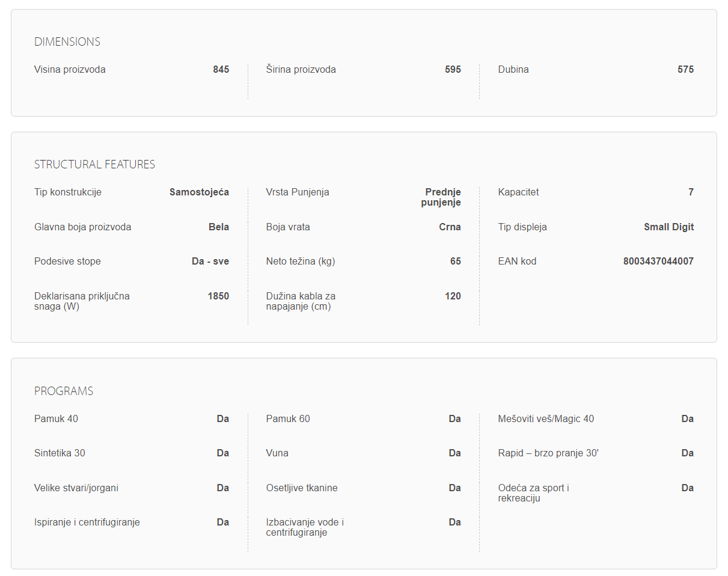Viewport: 728px width, 576px height.
Task: Click the Samostojeća construction type value
Action: (x=199, y=192)
